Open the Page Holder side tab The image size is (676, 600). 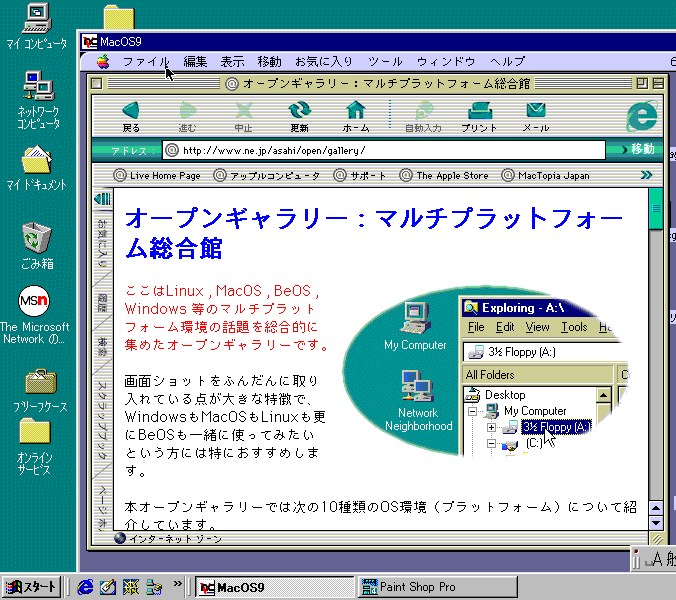[x=103, y=506]
